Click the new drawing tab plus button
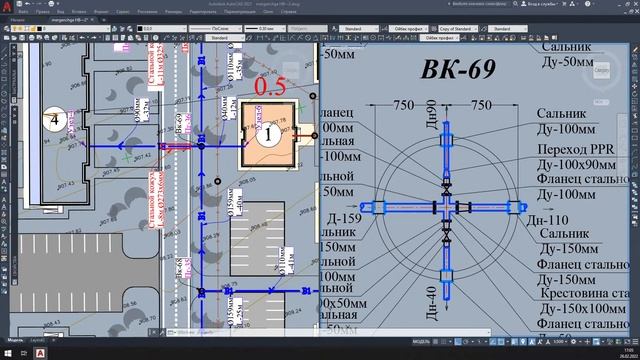 click(104, 20)
